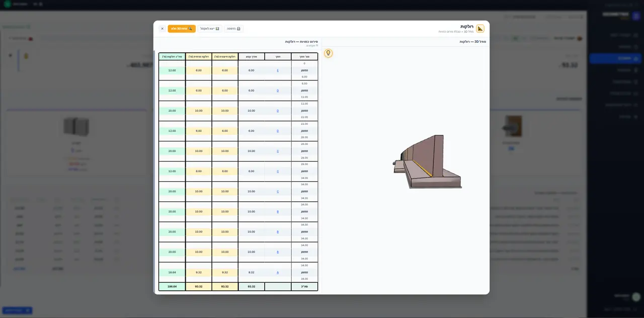The image size is (644, 318).
Task: Select the grand total cell 186.64
Action: (x=172, y=286)
